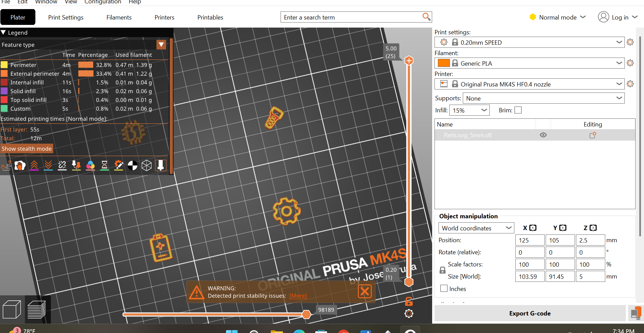
Task: Click upper thumb of vertical layer slider
Action: click(409, 61)
